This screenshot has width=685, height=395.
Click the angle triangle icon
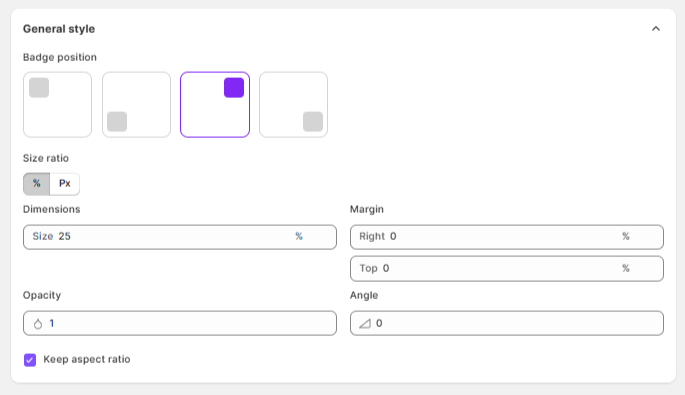pyautogui.click(x=365, y=324)
